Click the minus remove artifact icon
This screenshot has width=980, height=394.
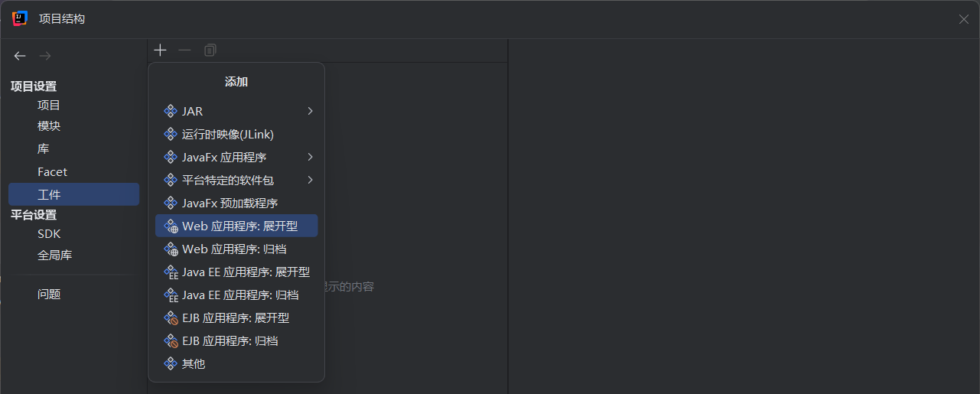click(x=184, y=50)
